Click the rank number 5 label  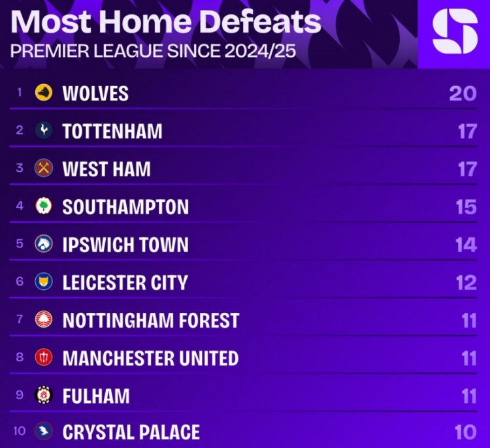(x=20, y=244)
